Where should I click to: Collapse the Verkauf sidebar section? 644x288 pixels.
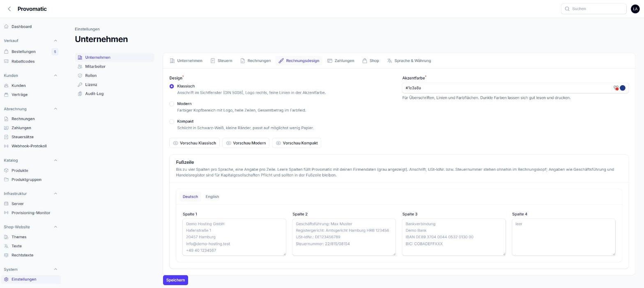click(x=55, y=41)
